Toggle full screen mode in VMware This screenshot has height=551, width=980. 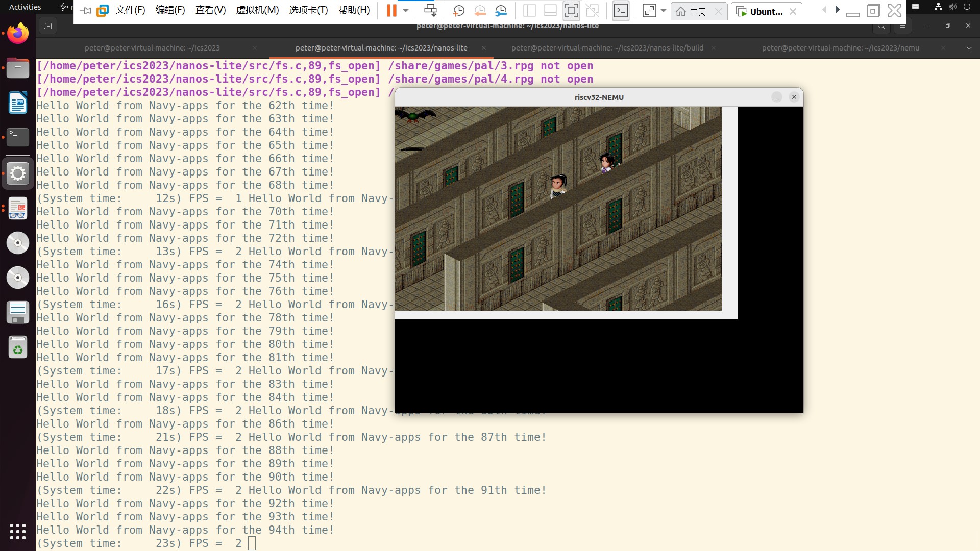(571, 11)
